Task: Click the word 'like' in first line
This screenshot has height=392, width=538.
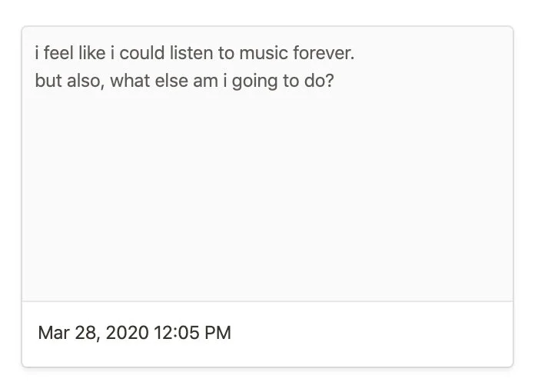Action: 91,55
